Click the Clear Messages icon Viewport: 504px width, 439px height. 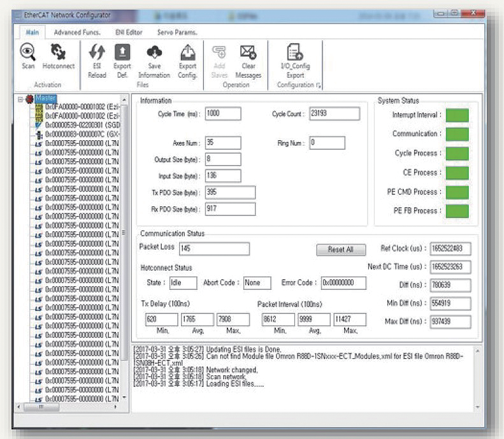pos(248,52)
